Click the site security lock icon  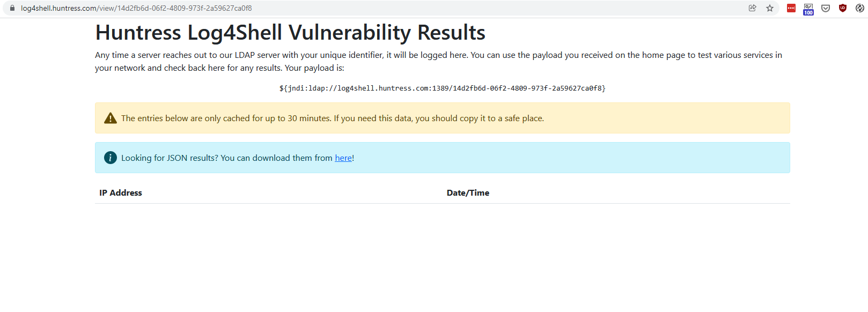click(12, 8)
